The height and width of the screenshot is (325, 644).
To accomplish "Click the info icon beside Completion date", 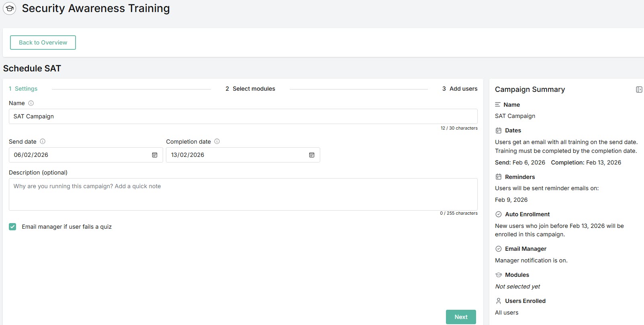I will 217,142.
